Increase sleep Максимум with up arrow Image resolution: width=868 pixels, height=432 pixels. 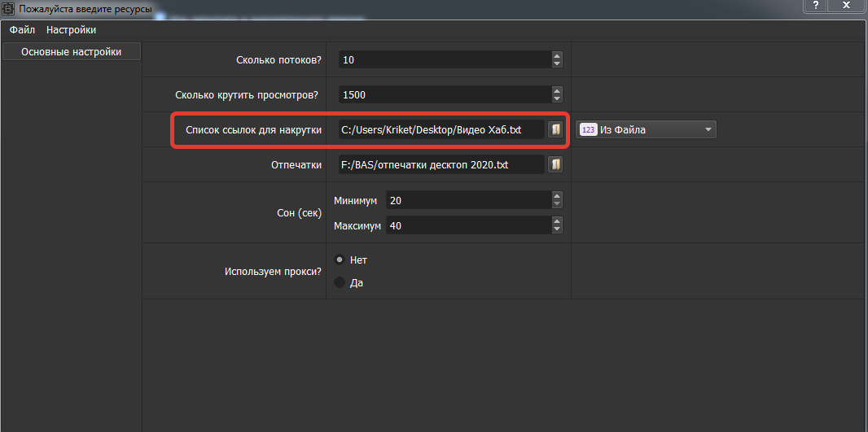(x=557, y=221)
